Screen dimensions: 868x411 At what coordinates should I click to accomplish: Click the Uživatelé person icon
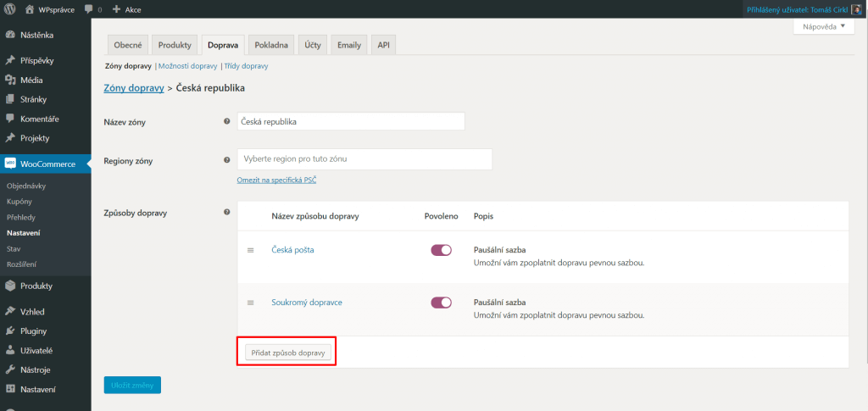point(10,351)
